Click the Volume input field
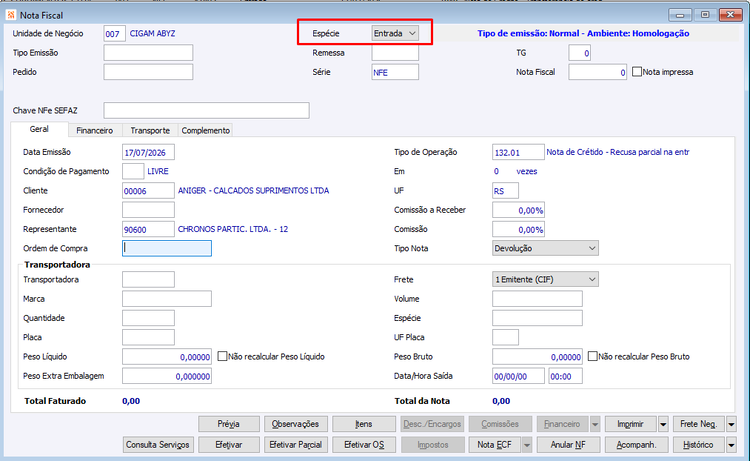This screenshot has height=461, width=750. pyautogui.click(x=537, y=298)
